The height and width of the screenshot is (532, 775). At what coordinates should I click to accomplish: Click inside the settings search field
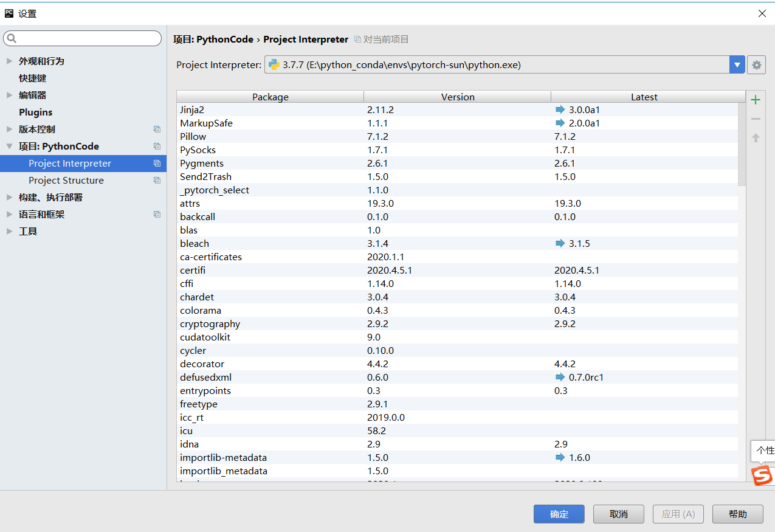82,38
